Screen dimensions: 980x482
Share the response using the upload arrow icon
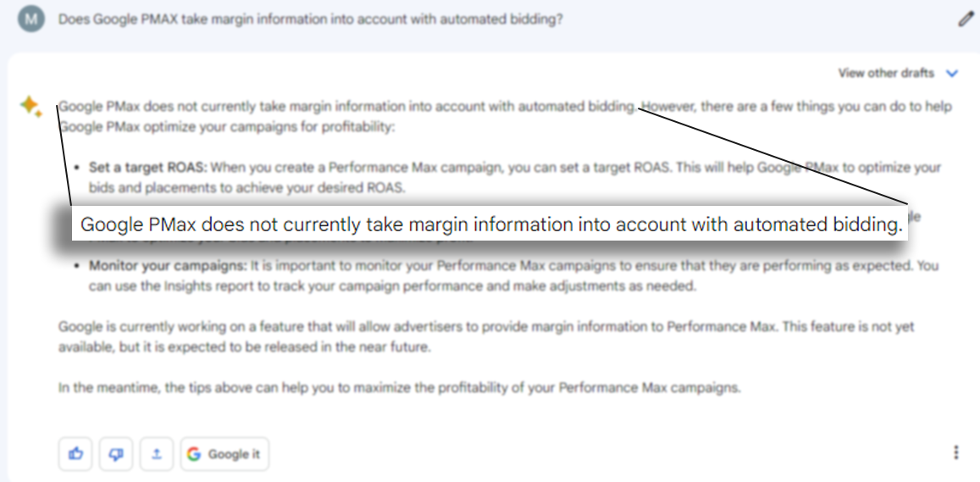point(156,454)
